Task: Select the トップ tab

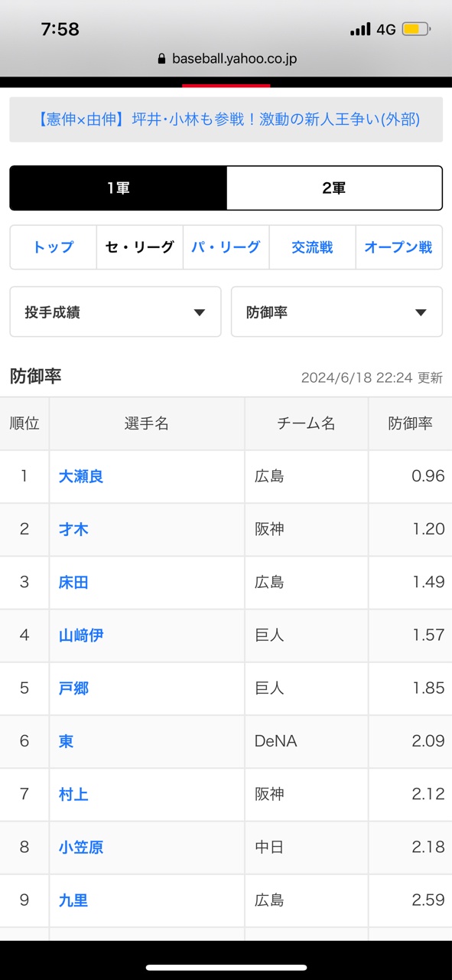Action: point(54,247)
